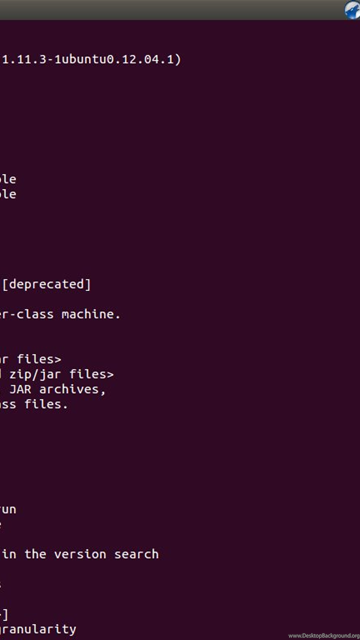Screen dimensions: 360x640
Task: Click the first 'ole' fragment in terminal
Action: (8, 179)
